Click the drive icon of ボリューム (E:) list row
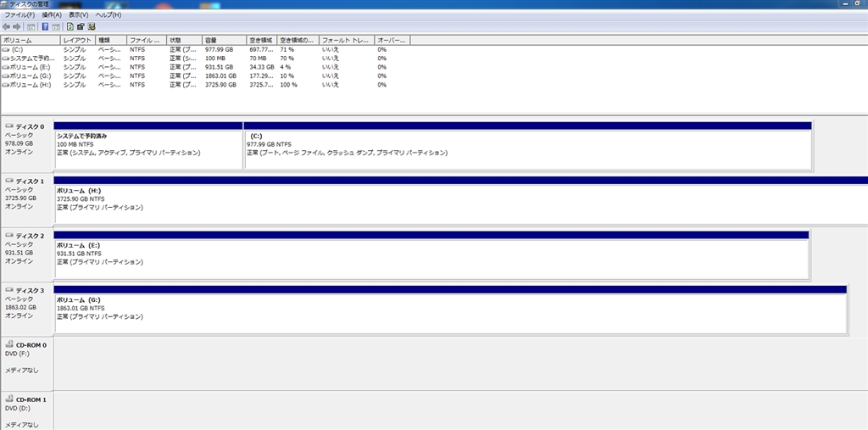868x430 pixels. [6, 67]
